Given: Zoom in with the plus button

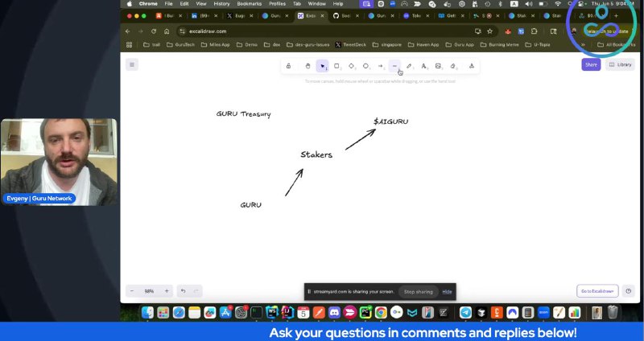Looking at the screenshot, I should click(167, 291).
